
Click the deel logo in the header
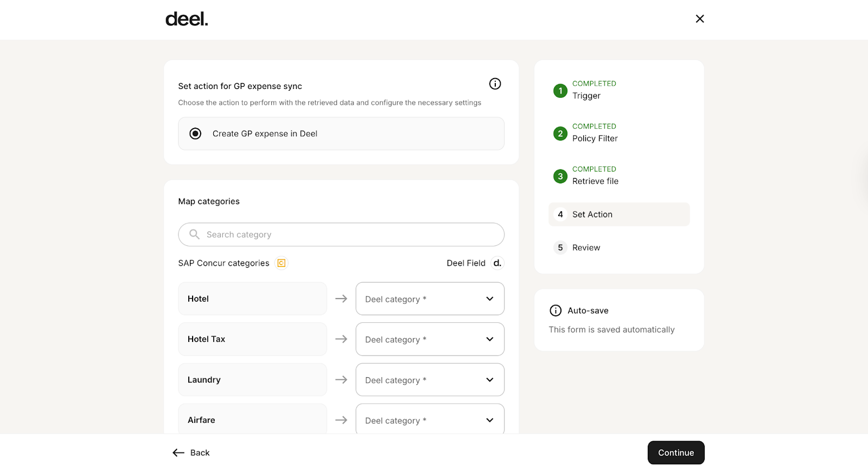(187, 20)
